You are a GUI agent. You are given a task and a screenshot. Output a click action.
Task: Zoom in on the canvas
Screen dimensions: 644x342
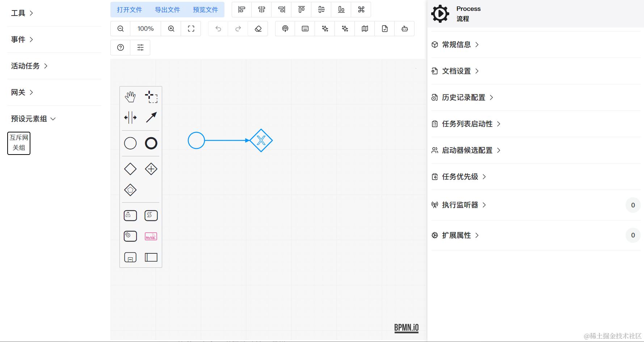point(171,29)
